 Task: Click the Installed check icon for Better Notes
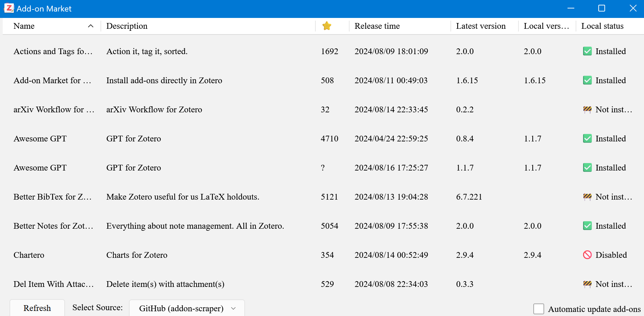(x=587, y=226)
